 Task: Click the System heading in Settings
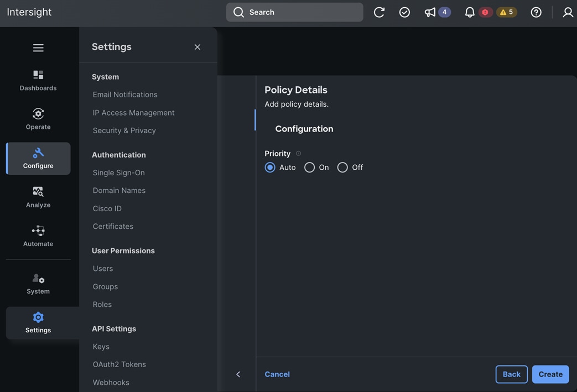point(105,77)
